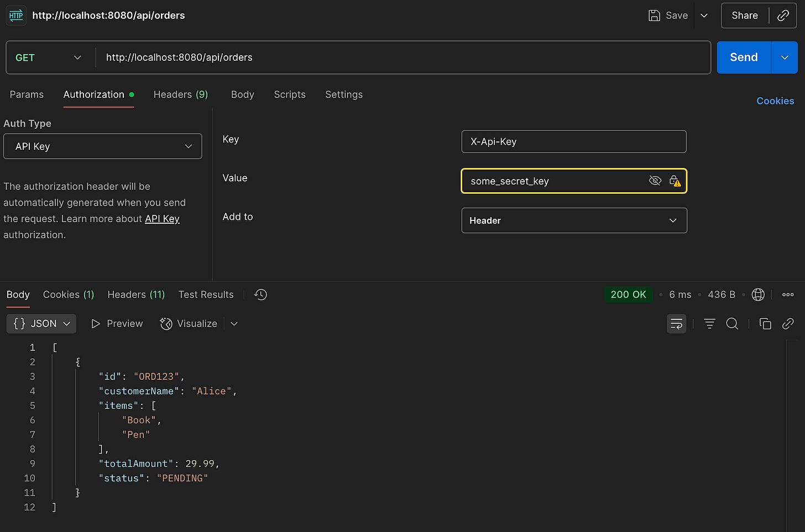
Task: Expand the Auth Type API Key dropdown
Action: (103, 146)
